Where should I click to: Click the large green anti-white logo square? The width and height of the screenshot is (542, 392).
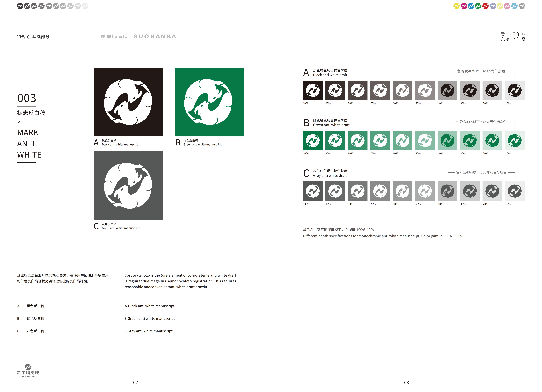click(209, 102)
